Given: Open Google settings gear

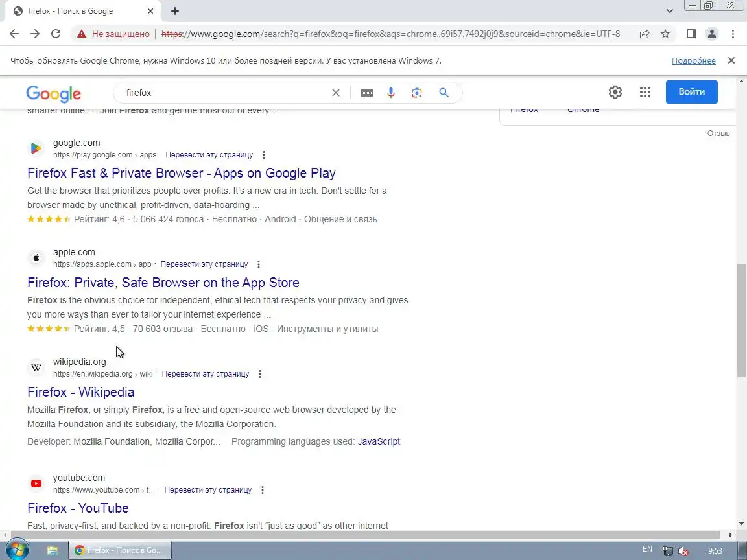Looking at the screenshot, I should tap(615, 92).
